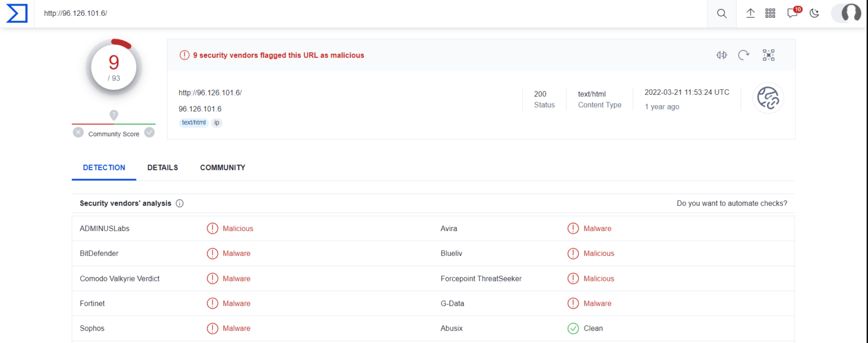Open the notifications icon with badge 10

click(x=792, y=14)
